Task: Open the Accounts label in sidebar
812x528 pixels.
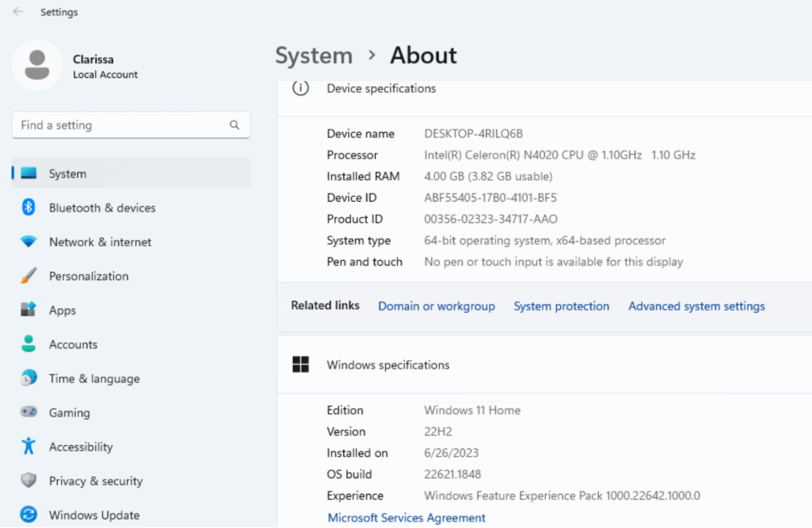Action: [73, 344]
